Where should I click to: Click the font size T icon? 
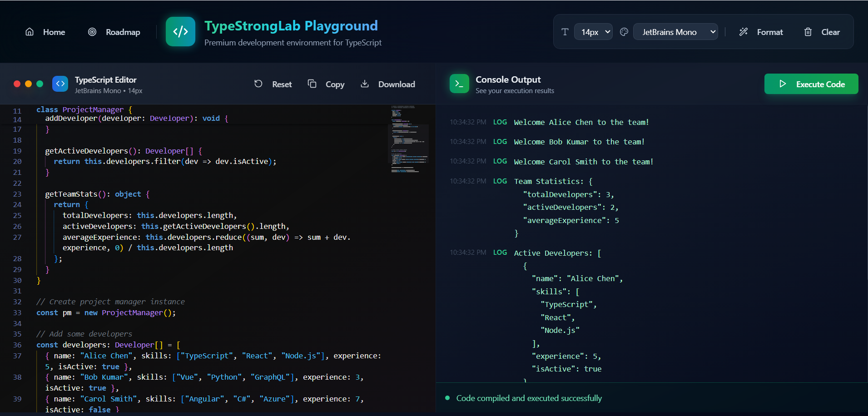pos(565,32)
